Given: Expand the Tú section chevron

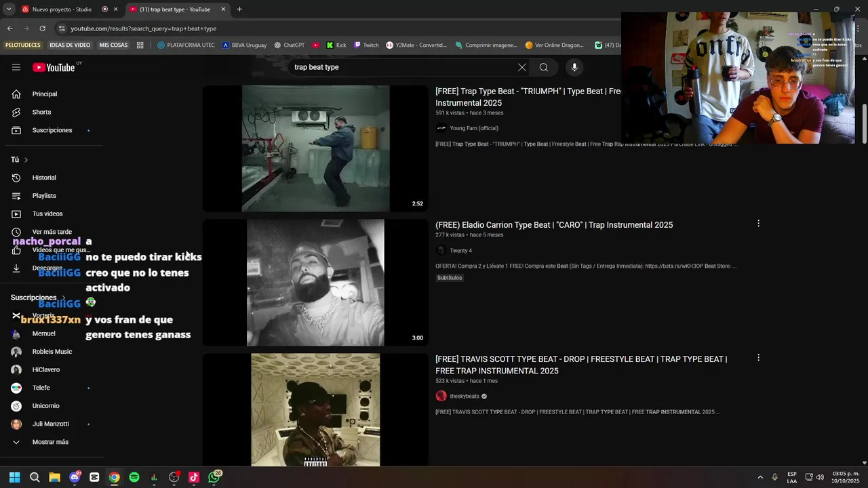Looking at the screenshot, I should click(x=26, y=160).
